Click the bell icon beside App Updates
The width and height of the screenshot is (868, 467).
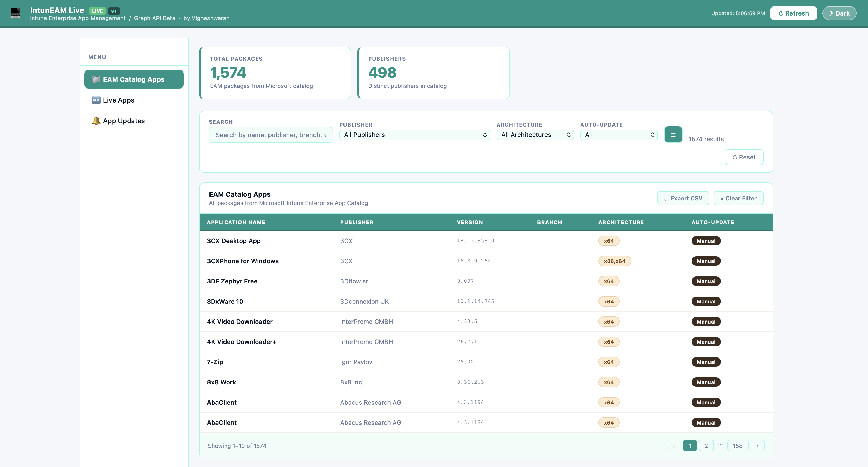(96, 121)
